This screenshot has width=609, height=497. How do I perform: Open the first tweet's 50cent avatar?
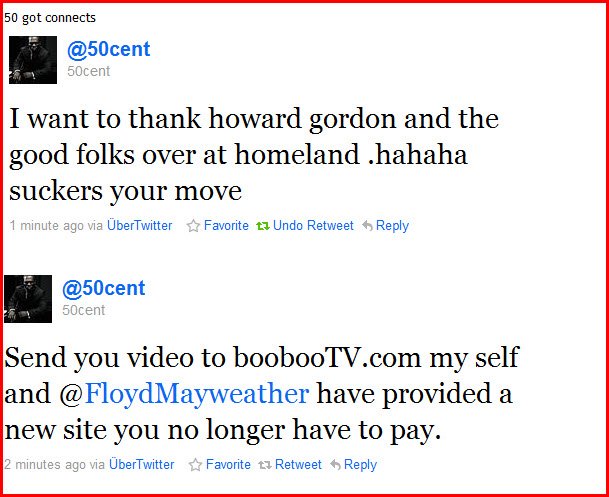click(33, 60)
